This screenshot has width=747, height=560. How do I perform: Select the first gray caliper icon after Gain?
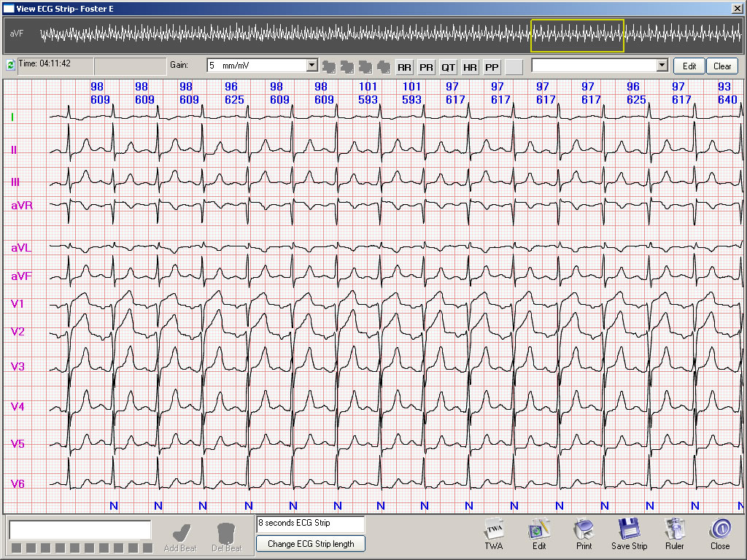330,66
